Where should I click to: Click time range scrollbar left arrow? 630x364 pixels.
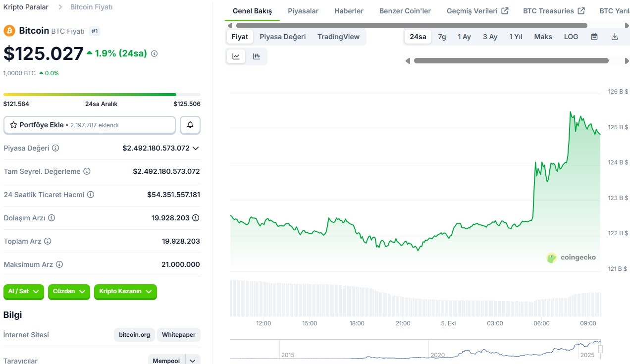pyautogui.click(x=408, y=61)
